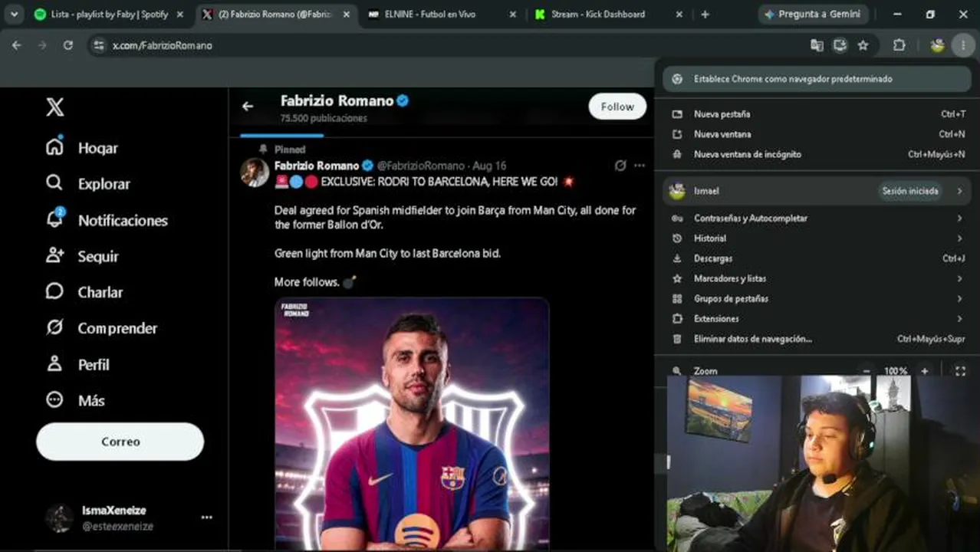Click browser forward arrow

pos(42,45)
